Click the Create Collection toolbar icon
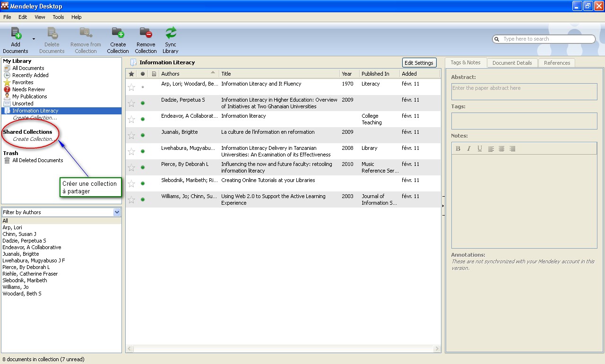Screen dimensions: 605x364 pos(118,34)
